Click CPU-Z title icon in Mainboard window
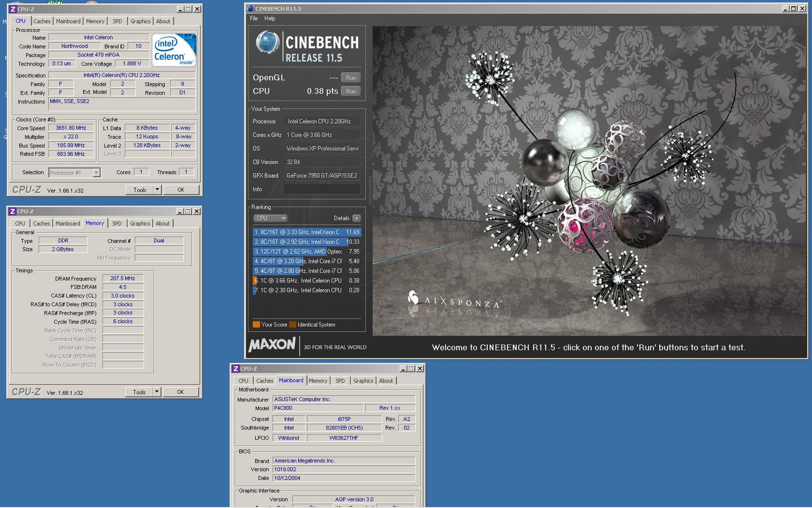This screenshot has height=508, width=812. click(x=236, y=369)
